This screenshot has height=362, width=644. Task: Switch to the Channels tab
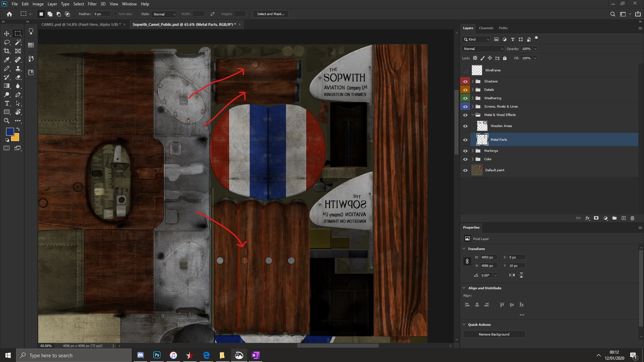click(x=486, y=28)
